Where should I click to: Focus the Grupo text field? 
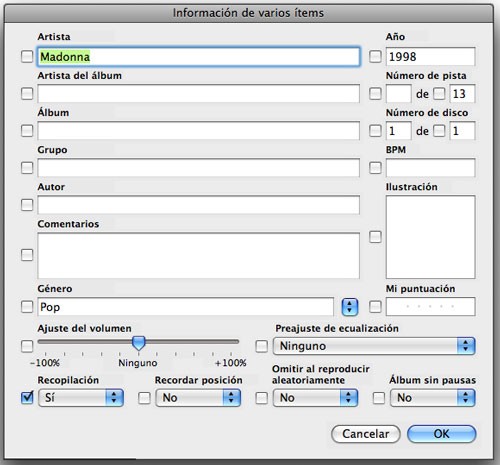199,168
